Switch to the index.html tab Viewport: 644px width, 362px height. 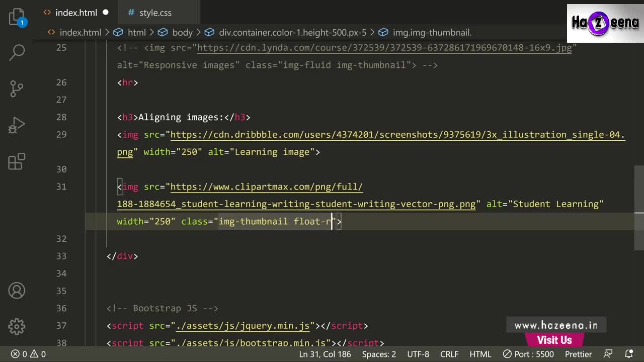coord(76,13)
